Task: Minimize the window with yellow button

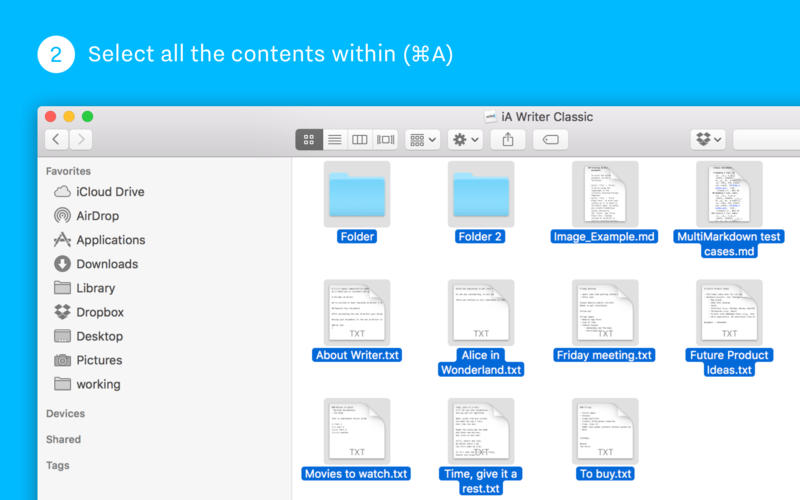Action: pos(69,116)
